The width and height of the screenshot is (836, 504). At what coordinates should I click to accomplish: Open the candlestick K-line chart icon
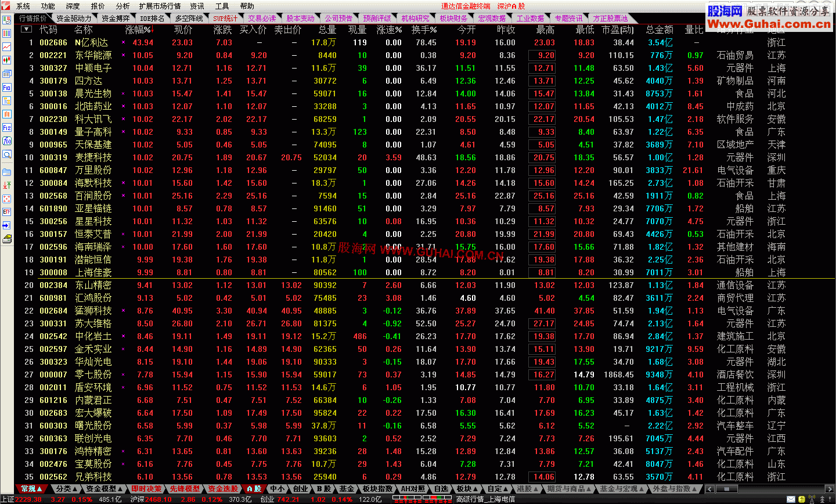point(7,60)
